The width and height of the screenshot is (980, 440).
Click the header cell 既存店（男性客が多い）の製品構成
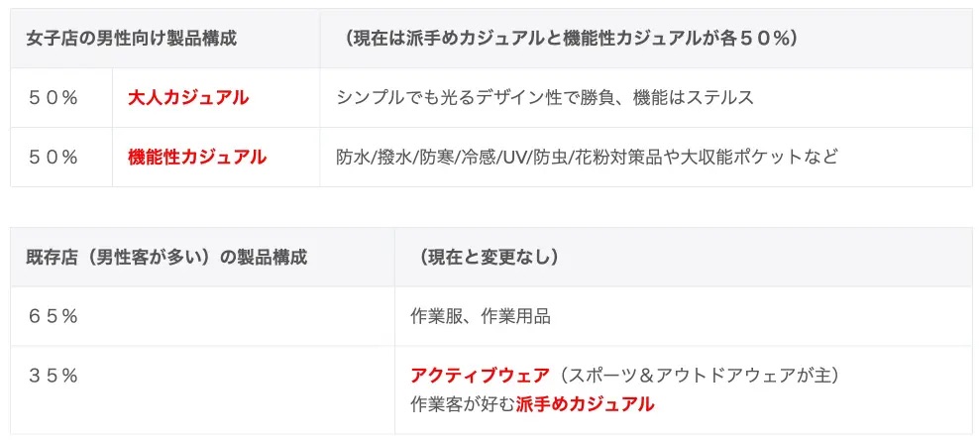(x=166, y=258)
